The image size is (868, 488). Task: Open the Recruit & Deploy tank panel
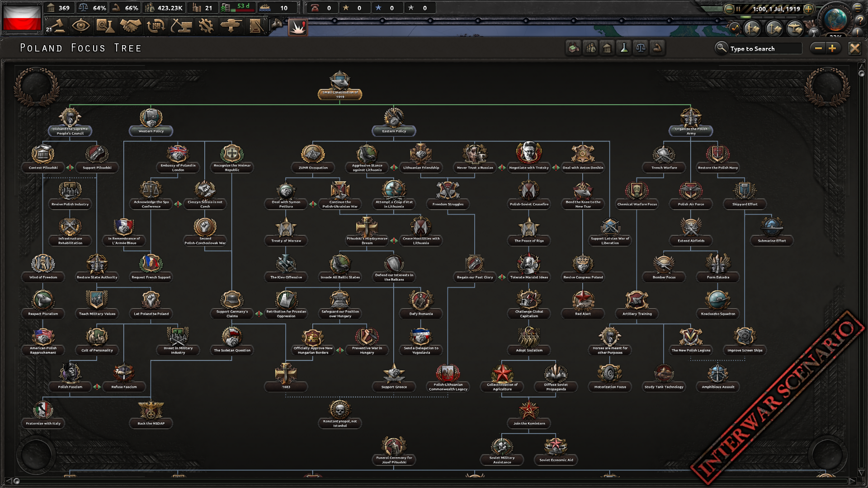(x=231, y=26)
